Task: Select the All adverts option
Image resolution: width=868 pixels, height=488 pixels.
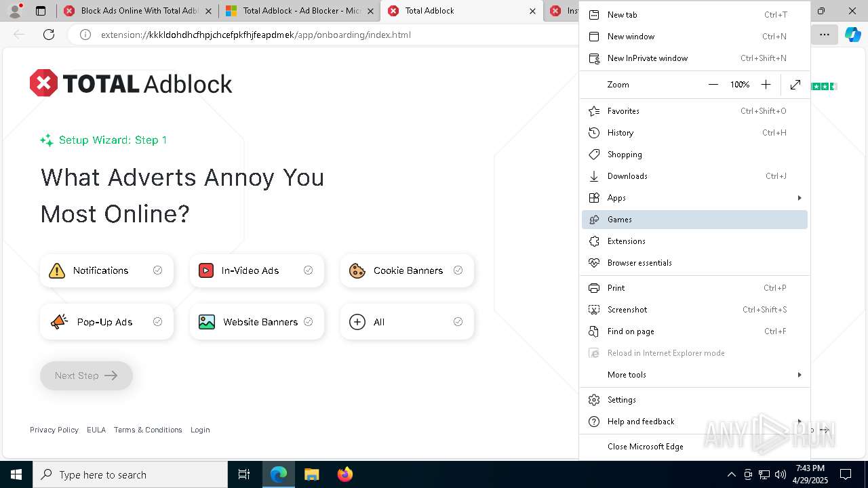Action: [x=408, y=322]
